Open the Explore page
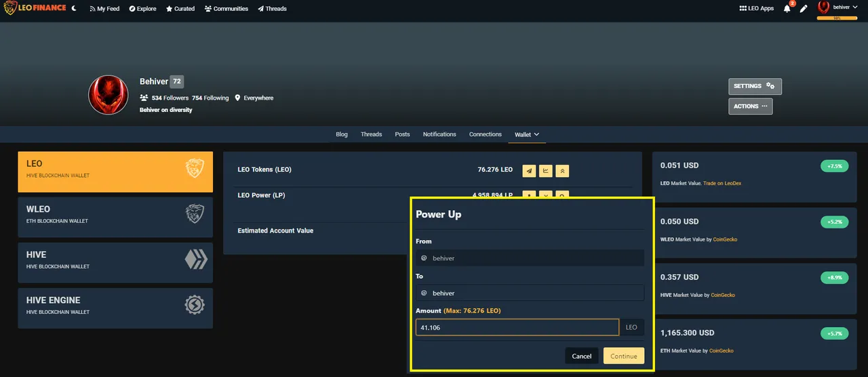Screen dimensions: 868x377 coord(142,9)
